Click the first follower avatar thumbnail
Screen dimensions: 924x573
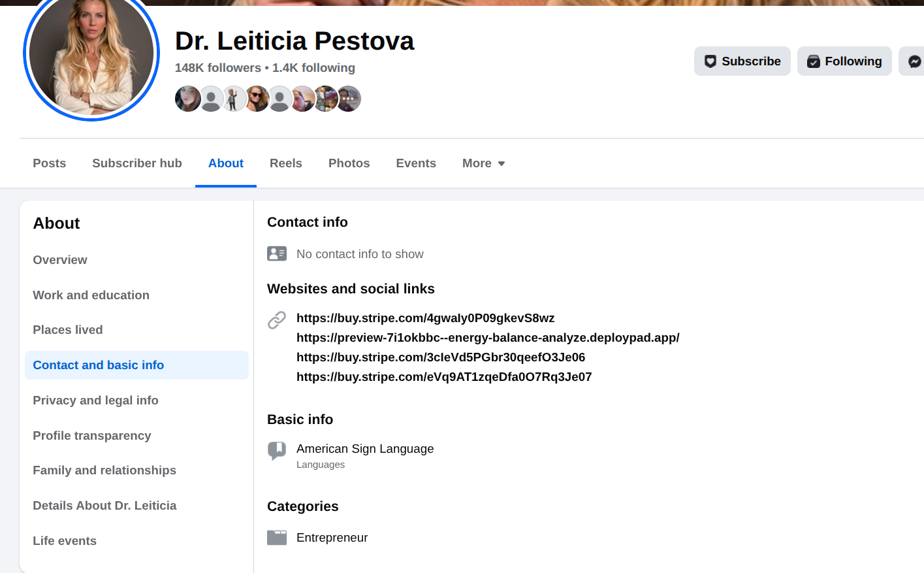[187, 99]
